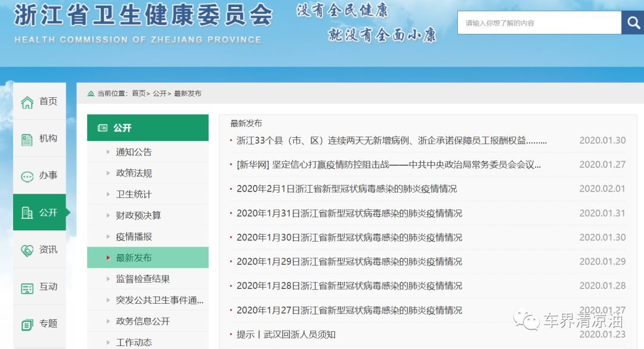Click the stacked pages icon beside 专题
The width and height of the screenshot is (644, 349).
27,325
